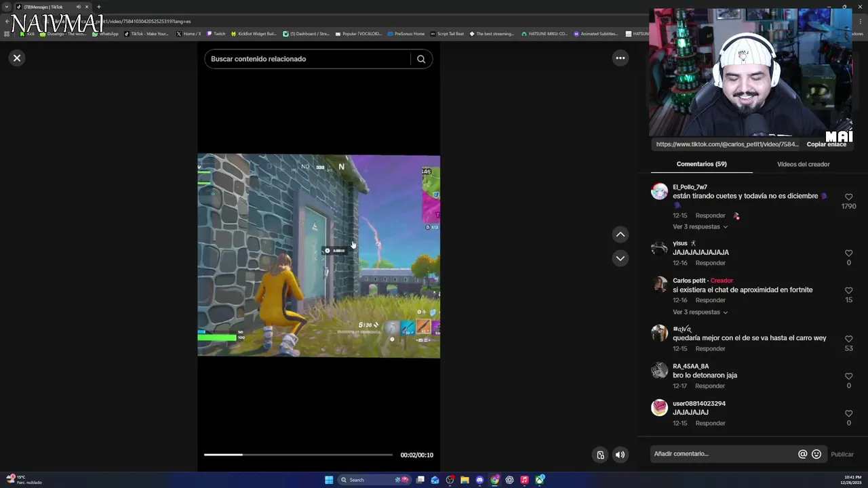This screenshot has height=488, width=868.
Task: Open the 'Script Tail Beat' bookmark
Action: pyautogui.click(x=447, y=34)
